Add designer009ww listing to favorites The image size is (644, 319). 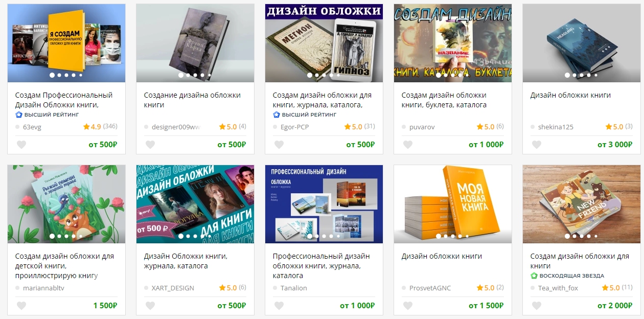(x=150, y=145)
